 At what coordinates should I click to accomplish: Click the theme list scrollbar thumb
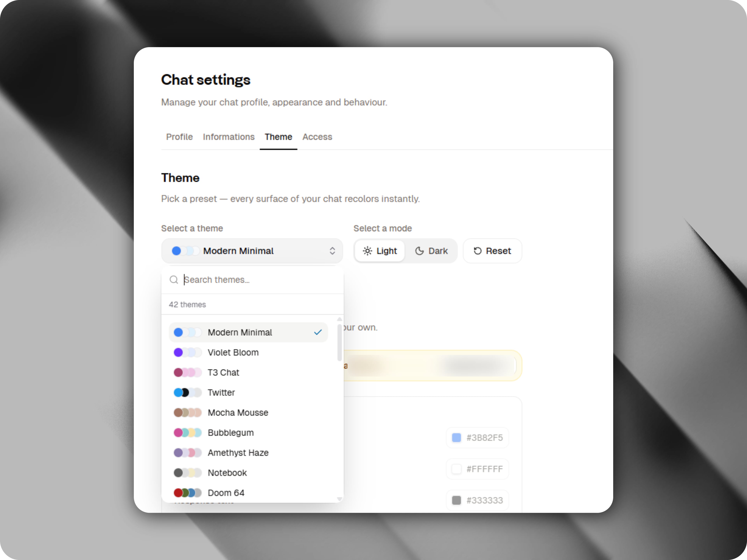pyautogui.click(x=339, y=343)
